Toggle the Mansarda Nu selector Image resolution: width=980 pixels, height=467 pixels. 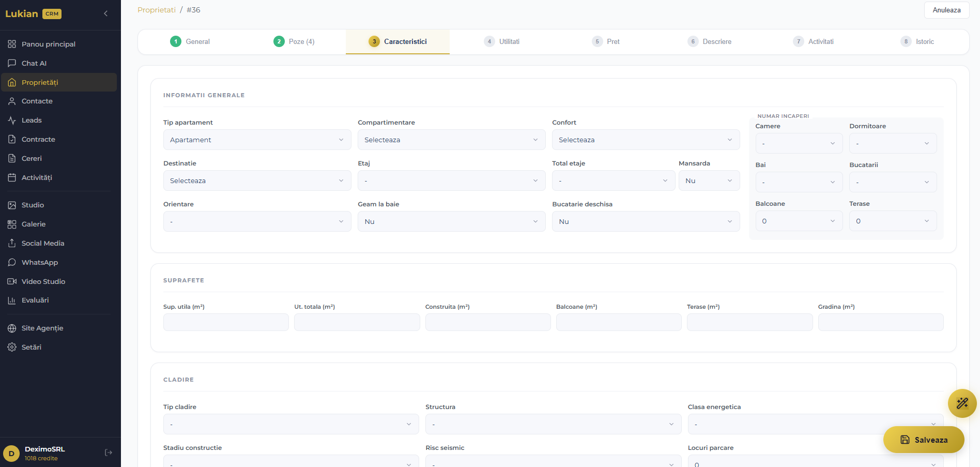coord(709,180)
